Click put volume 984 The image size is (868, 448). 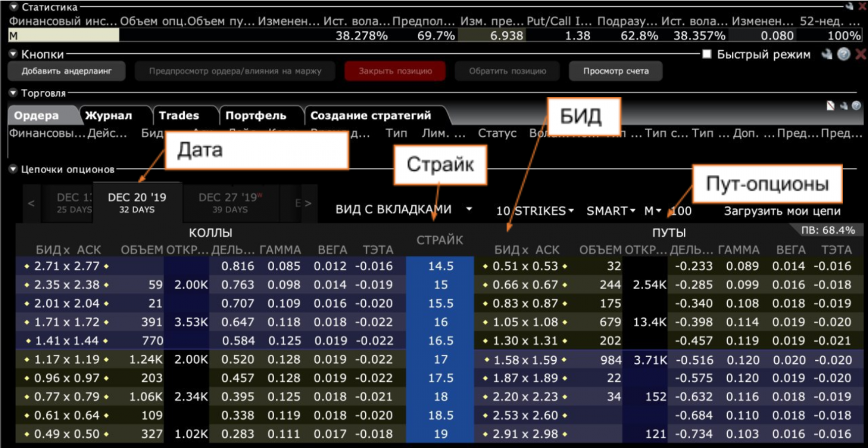610,360
